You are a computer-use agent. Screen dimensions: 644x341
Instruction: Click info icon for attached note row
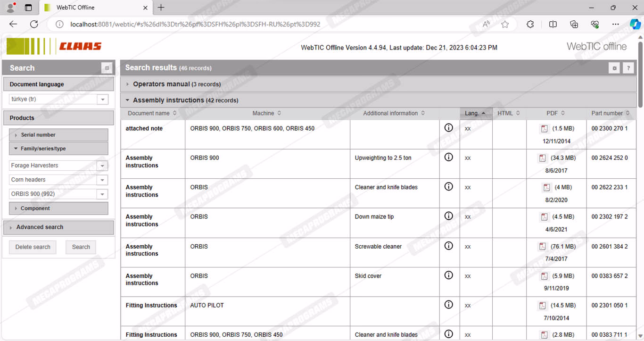tap(449, 127)
